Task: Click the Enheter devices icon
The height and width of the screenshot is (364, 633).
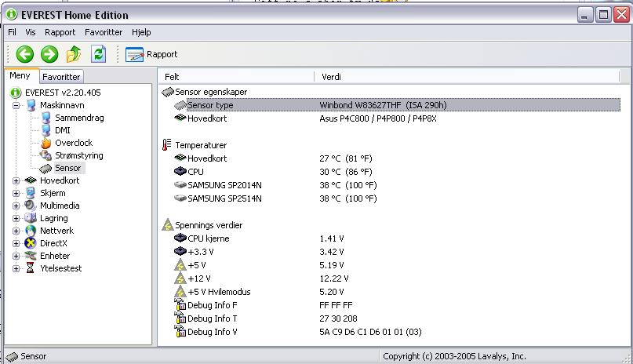Action: point(31,256)
